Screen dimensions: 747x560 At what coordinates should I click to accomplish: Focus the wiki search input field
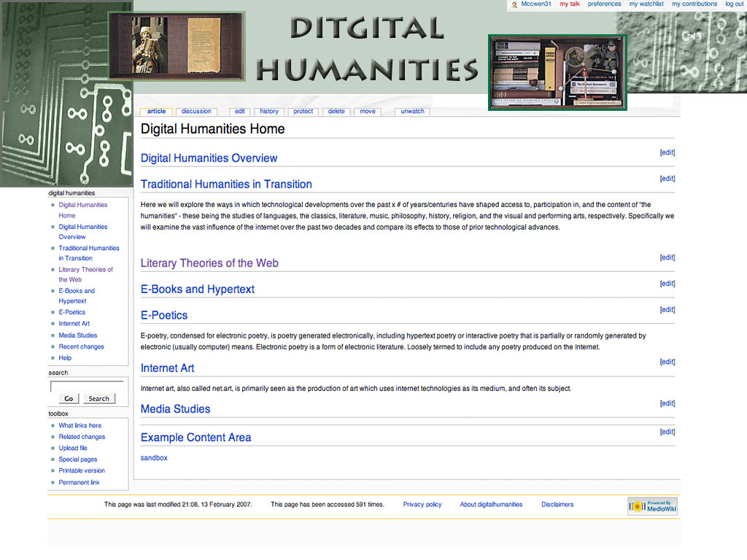click(87, 386)
